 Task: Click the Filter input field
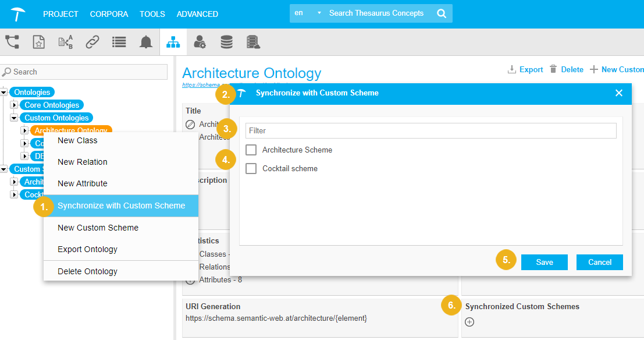[x=430, y=131]
